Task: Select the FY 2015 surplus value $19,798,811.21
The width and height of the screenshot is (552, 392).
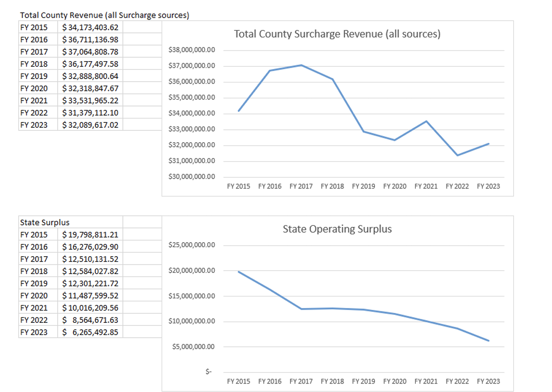Action: click(90, 235)
